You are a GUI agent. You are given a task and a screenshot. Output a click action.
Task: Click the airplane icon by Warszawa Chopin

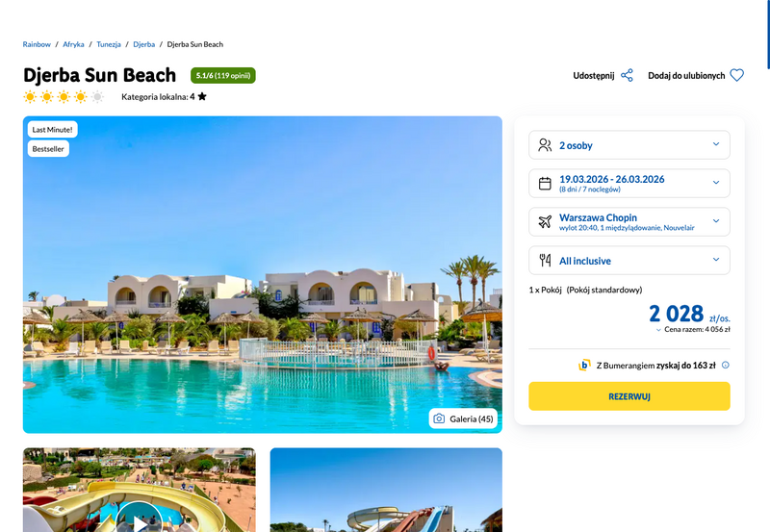tap(545, 222)
